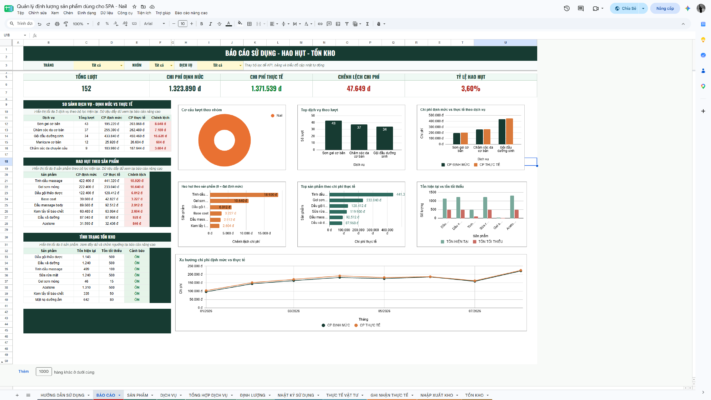Open the Gemini sparkle icon
This screenshot has width=711, height=400.
[687, 8]
